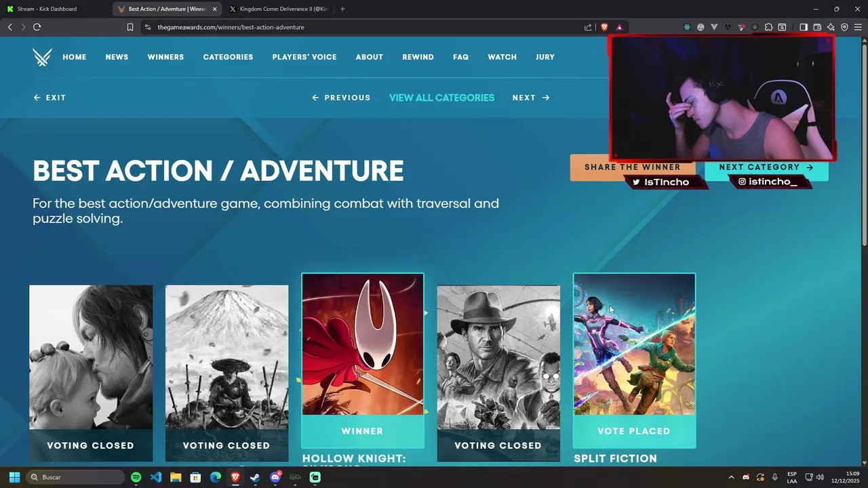
Task: Go to NEXT category link
Action: click(x=531, y=98)
